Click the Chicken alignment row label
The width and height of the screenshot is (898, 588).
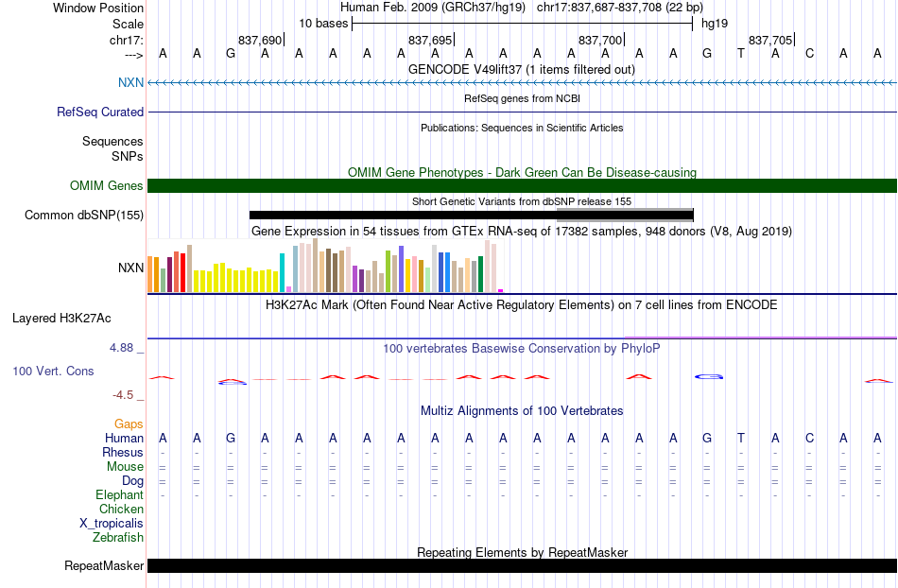coord(121,509)
